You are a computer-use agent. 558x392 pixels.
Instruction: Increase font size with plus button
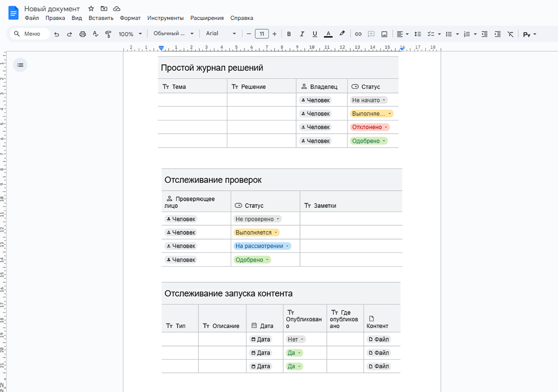275,34
